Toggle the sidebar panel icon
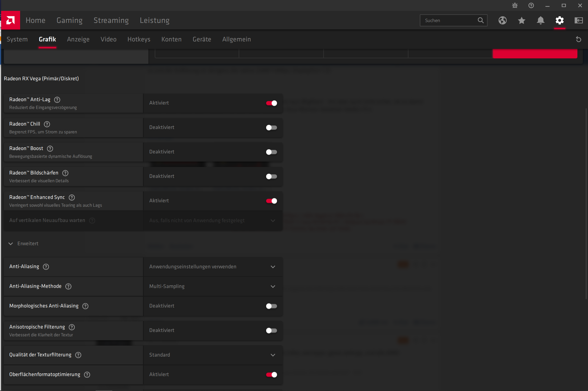588x391 pixels. click(578, 20)
